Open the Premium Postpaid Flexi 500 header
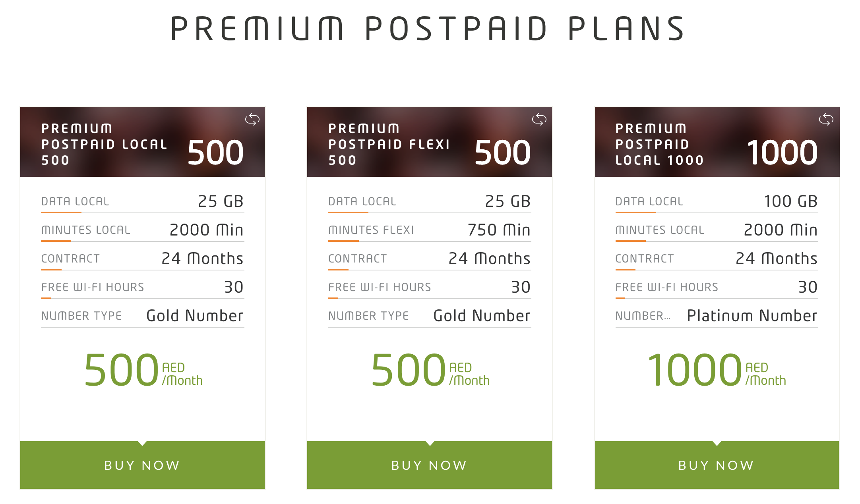This screenshot has width=860, height=504. [389, 144]
